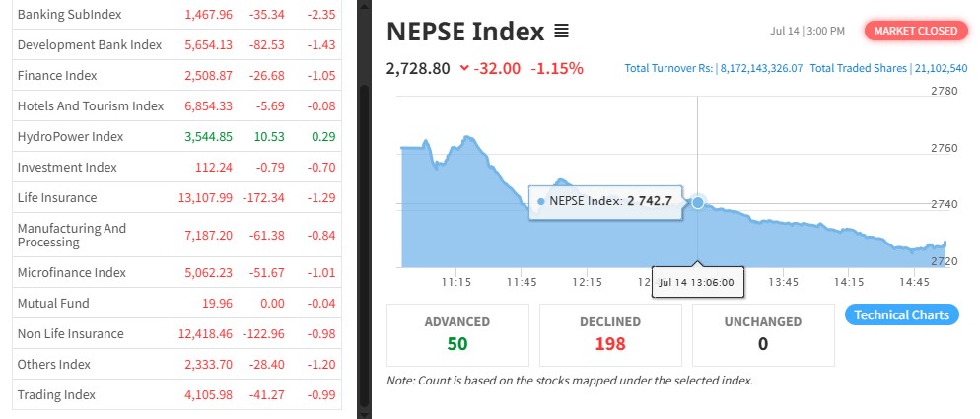
Task: Click the ADVANCED count box showing 50
Action: (x=457, y=334)
